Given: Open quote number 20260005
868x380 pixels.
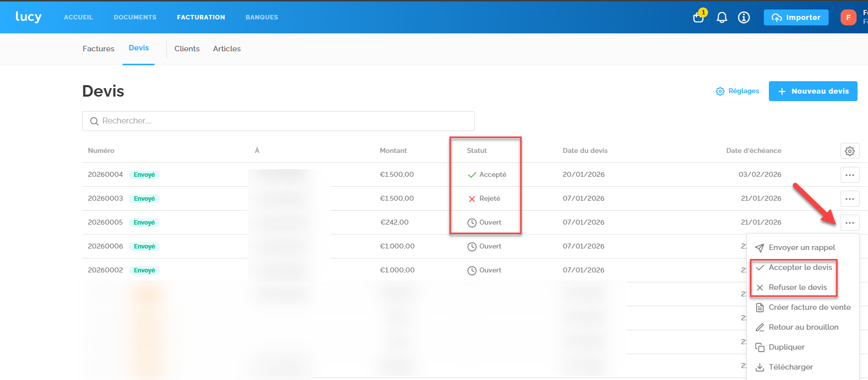Looking at the screenshot, I should [x=105, y=223].
